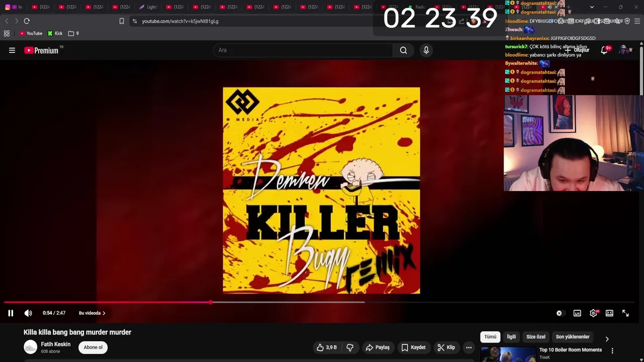Open the YouTube guide hamburger menu
This screenshot has width=644, height=362.
12,50
